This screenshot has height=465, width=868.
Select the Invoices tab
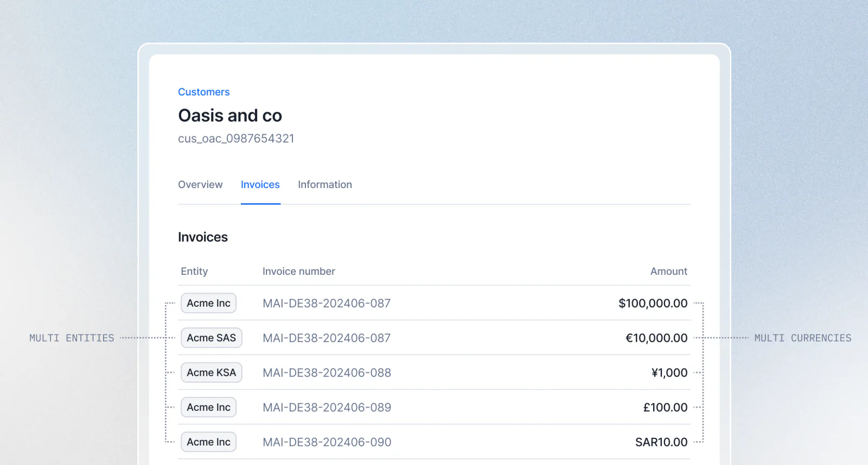[x=260, y=185]
